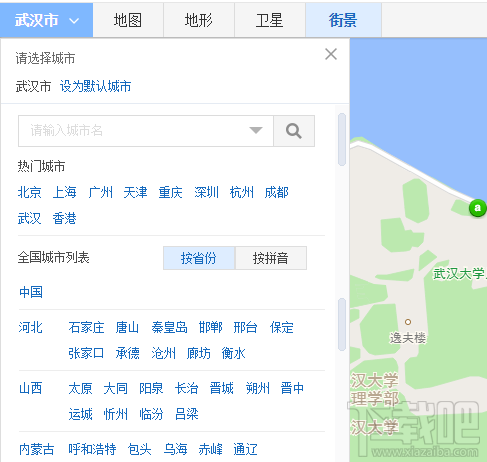
Task: Select hot city 重庆
Action: pos(171,192)
